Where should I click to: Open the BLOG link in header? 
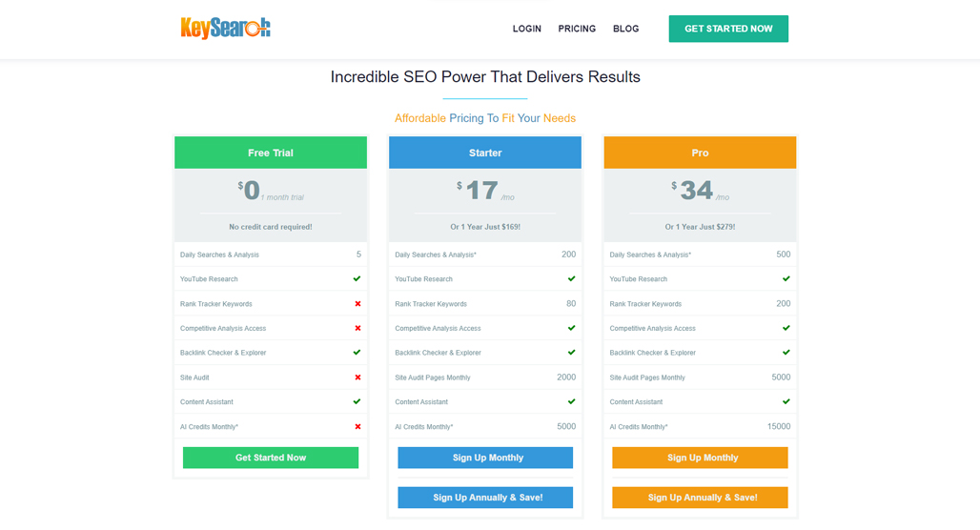click(x=625, y=29)
